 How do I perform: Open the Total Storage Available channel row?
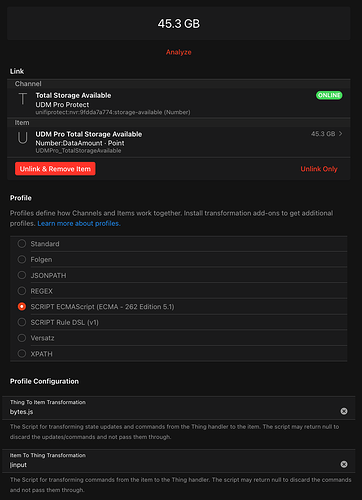pos(179,102)
